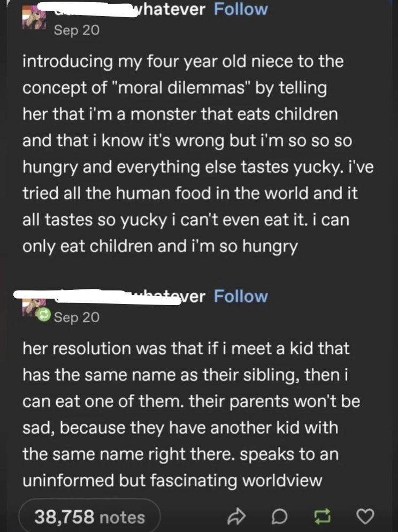Click the line starting 'her resolution was that'

[186, 348]
